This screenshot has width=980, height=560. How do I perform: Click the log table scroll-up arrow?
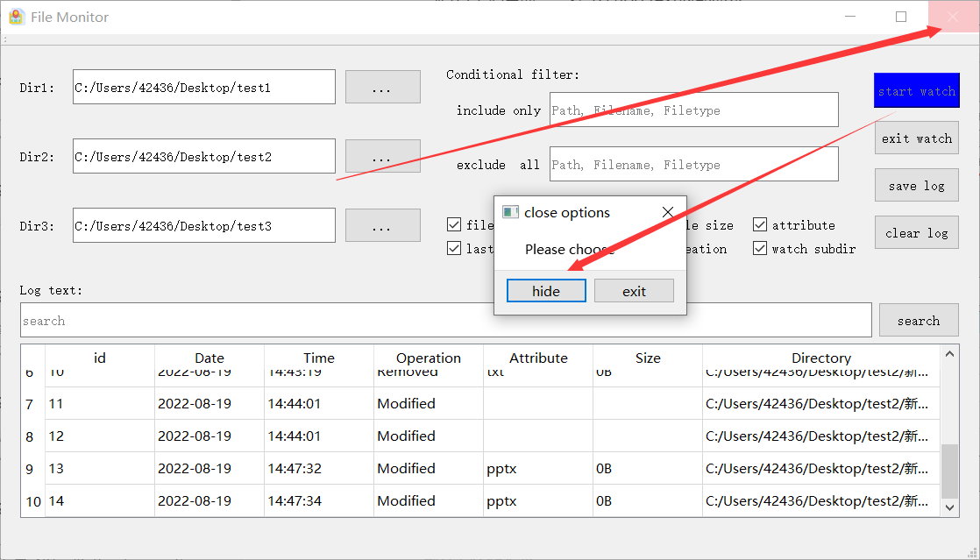tap(950, 354)
